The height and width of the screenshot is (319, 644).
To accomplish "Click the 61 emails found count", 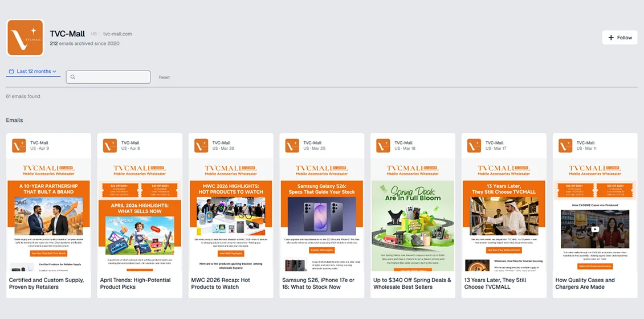I will pos(23,96).
